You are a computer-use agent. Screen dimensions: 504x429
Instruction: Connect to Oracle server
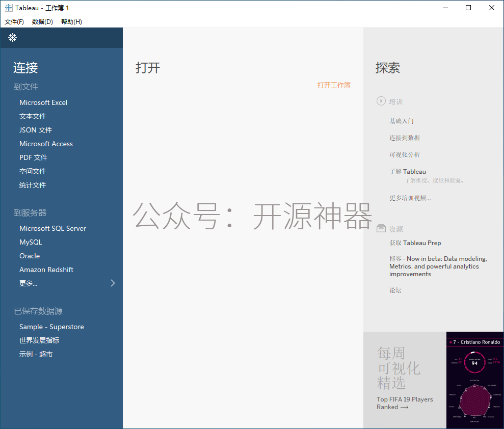[x=30, y=256]
